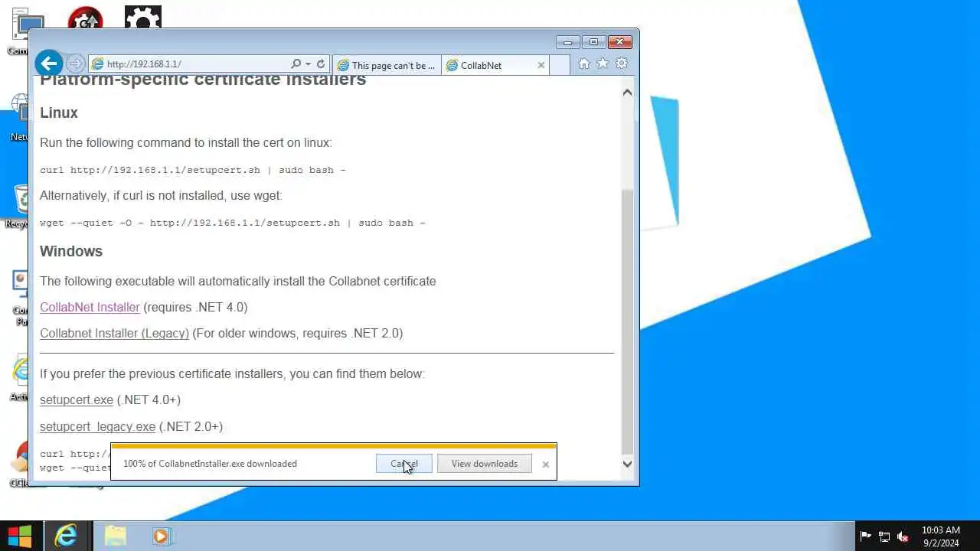Click Internet Explorer on the taskbar
The height and width of the screenshot is (551, 980).
tap(66, 536)
